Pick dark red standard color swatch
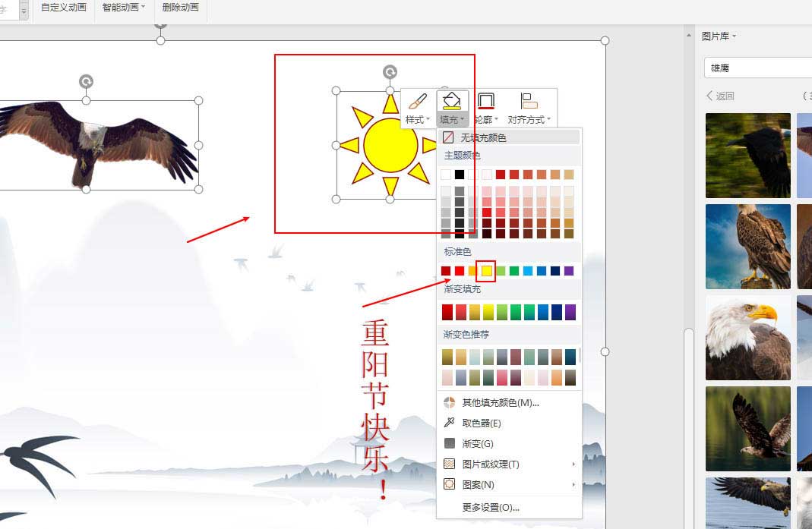Viewport: 812px width, 529px height. (x=446, y=271)
